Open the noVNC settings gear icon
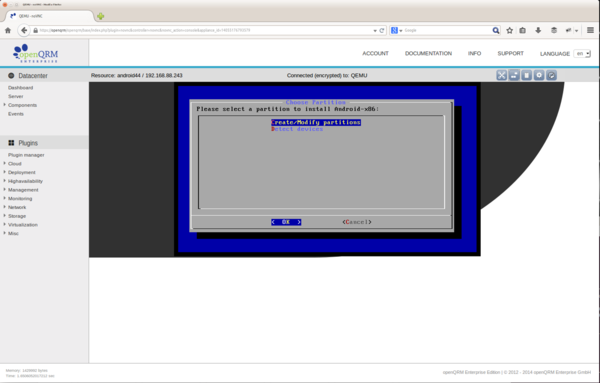Image resolution: width=600 pixels, height=383 pixels. (x=539, y=75)
